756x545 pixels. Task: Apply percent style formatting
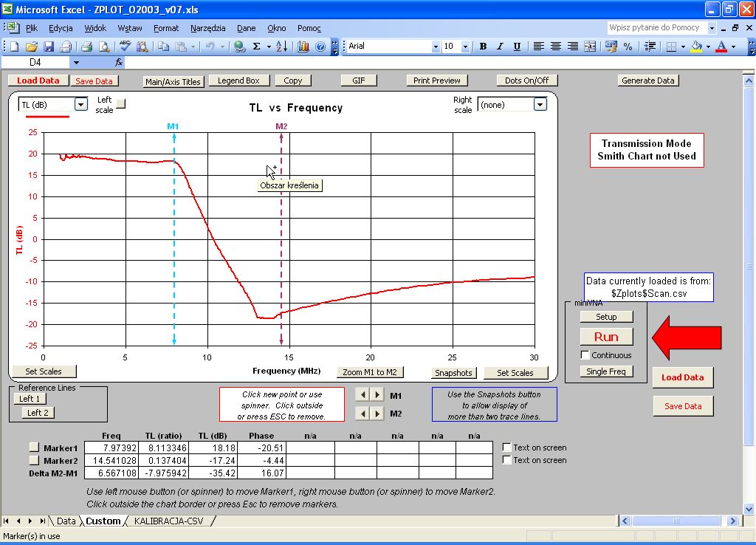(628, 47)
